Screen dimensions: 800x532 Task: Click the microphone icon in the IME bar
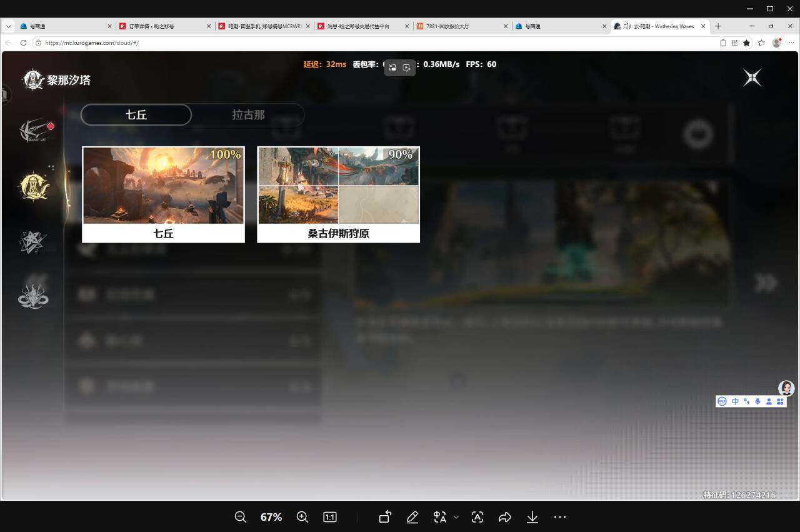click(757, 401)
